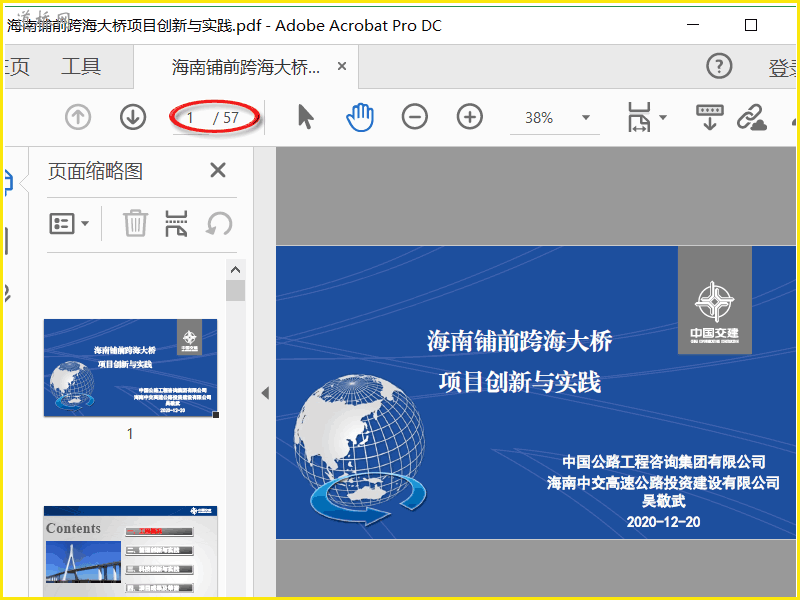Zoom out with the minus button
The height and width of the screenshot is (600, 800).
click(414, 117)
